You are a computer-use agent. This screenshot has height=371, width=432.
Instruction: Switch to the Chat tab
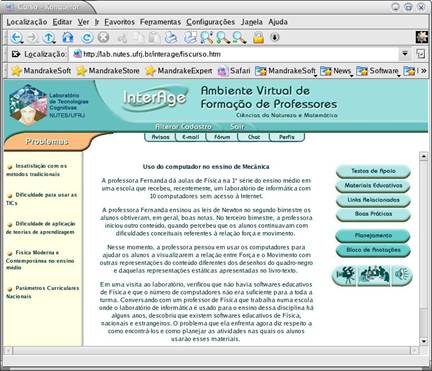click(x=254, y=137)
